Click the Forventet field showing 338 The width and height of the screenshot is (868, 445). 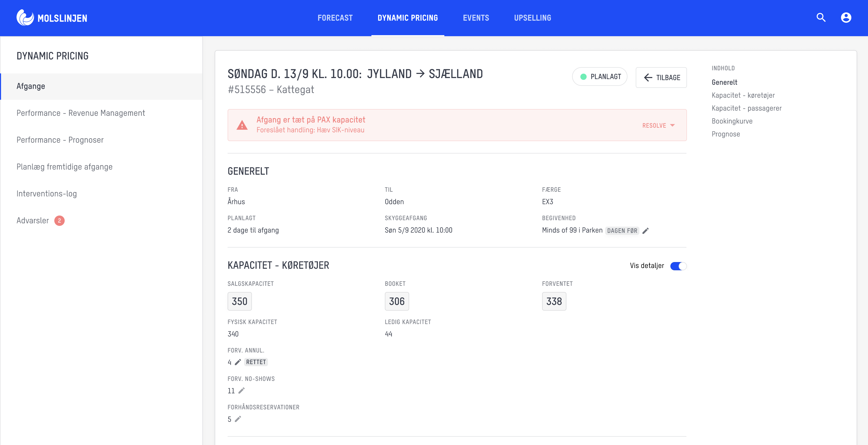click(554, 301)
